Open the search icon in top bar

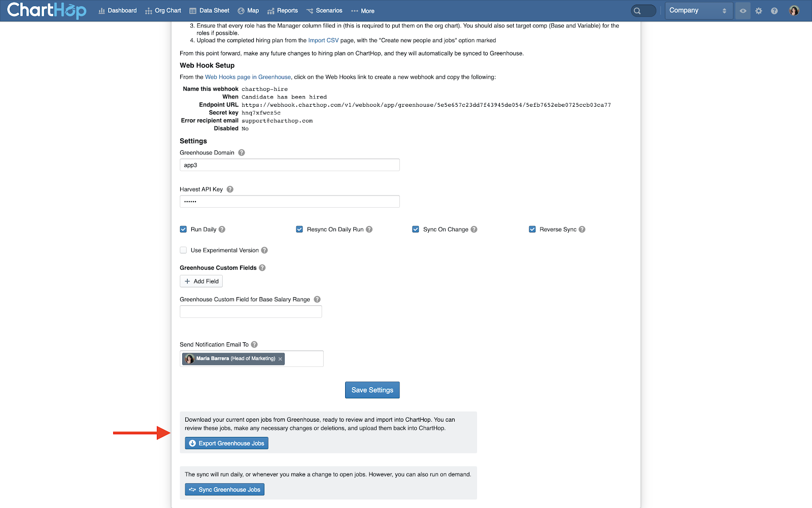click(x=638, y=11)
